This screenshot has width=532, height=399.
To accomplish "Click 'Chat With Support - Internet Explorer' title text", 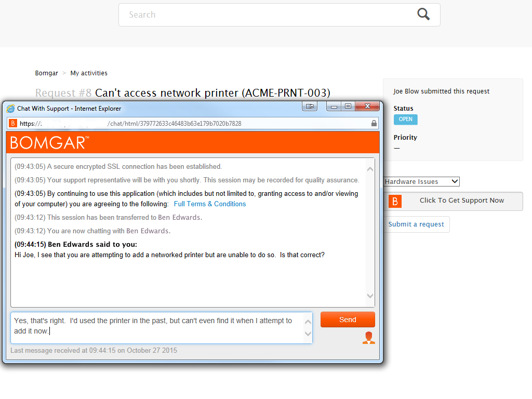I will point(69,109).
